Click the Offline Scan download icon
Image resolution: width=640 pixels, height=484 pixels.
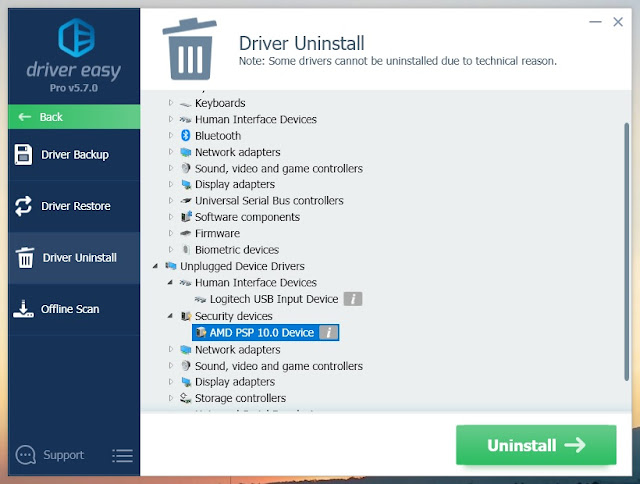[x=23, y=309]
